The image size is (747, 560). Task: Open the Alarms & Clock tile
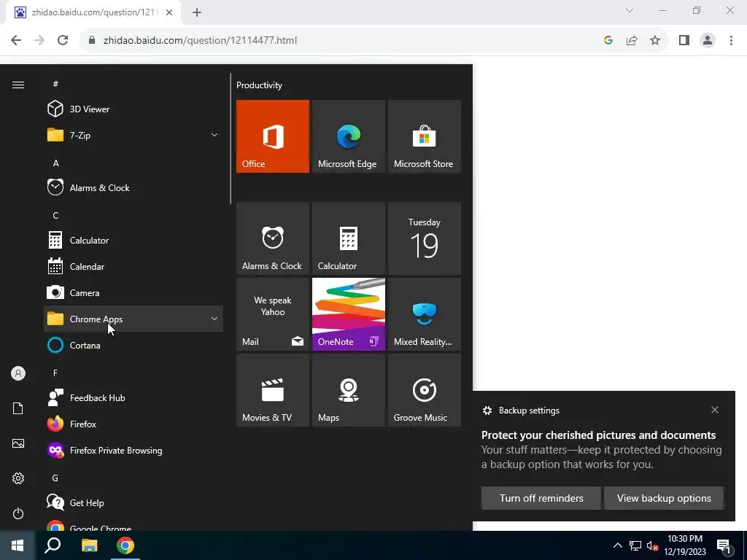[x=273, y=238]
